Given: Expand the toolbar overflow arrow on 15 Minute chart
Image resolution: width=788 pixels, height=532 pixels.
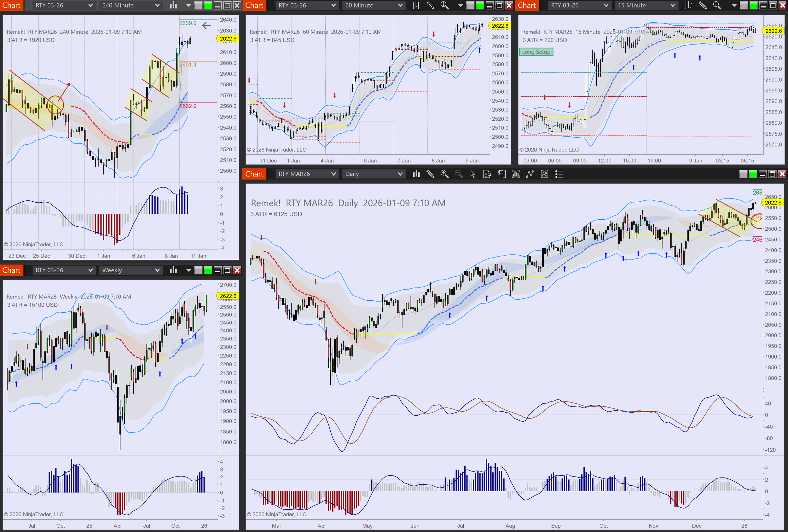Looking at the screenshot, I should coord(734,5).
